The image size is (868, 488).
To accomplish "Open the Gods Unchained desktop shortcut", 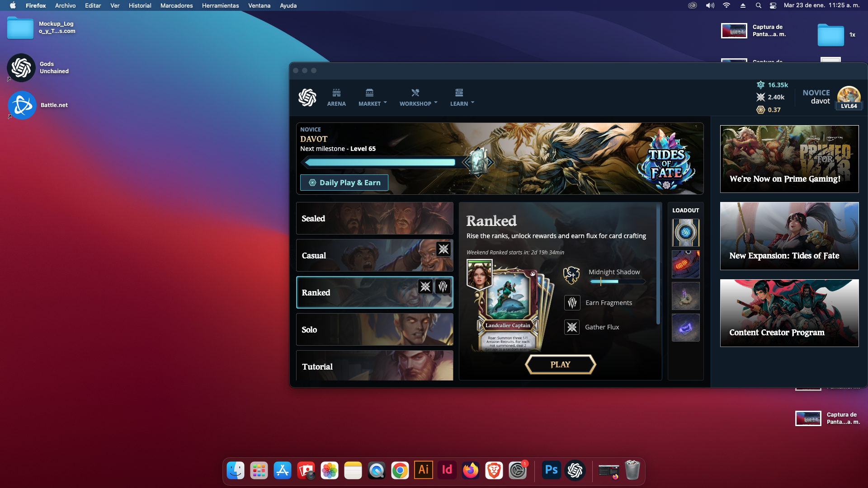I will [x=21, y=68].
